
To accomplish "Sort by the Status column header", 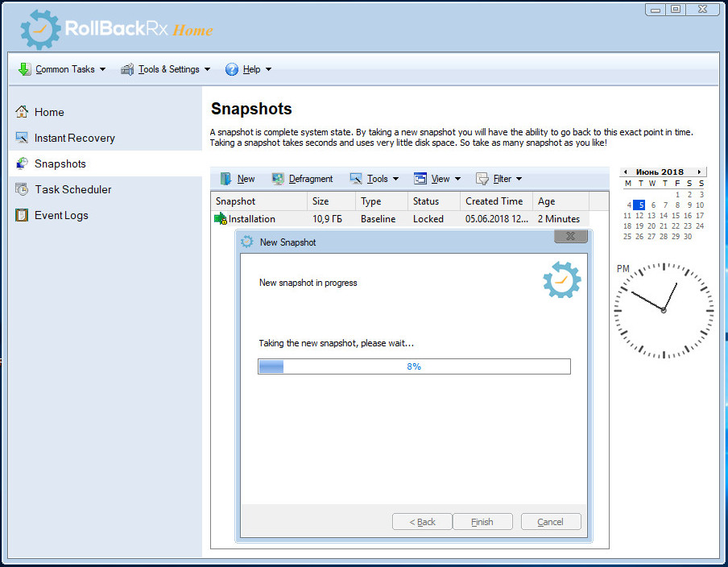I will point(434,201).
